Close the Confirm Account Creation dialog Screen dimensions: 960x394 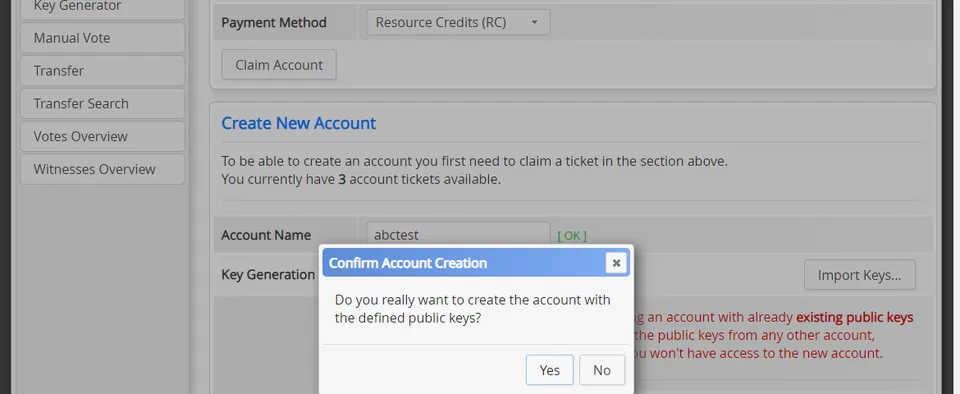(616, 262)
